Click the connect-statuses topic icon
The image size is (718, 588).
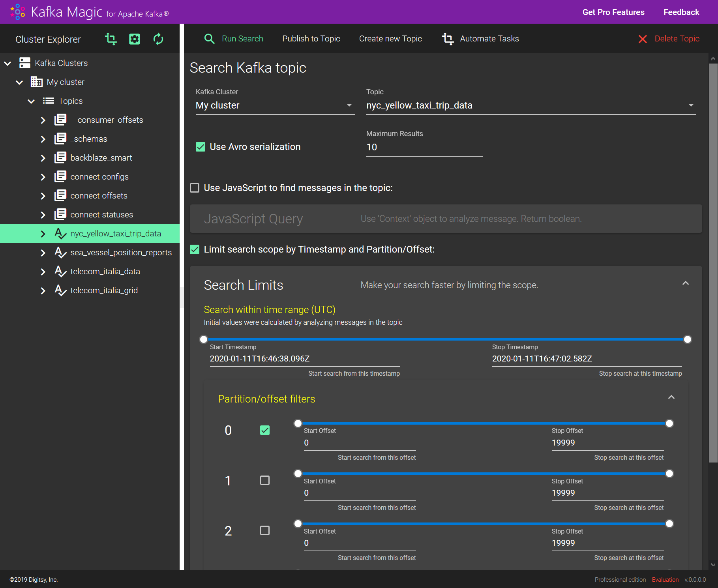pos(60,214)
